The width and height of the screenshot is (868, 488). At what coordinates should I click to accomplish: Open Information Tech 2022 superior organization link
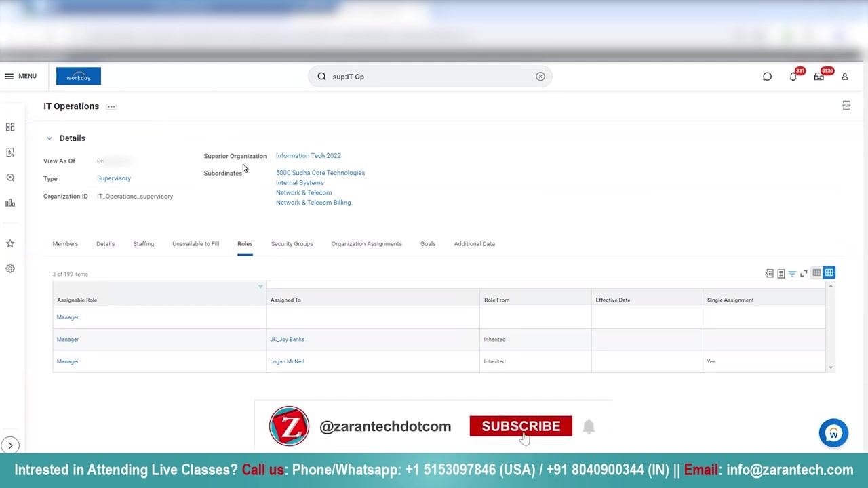[309, 156]
